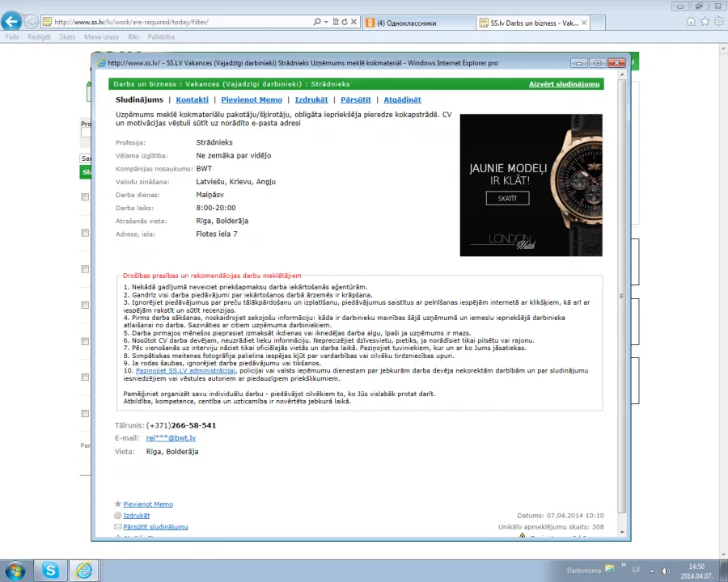Open the Tools gear icon in browser toolbar
The width and height of the screenshot is (728, 582).
pyautogui.click(x=719, y=21)
